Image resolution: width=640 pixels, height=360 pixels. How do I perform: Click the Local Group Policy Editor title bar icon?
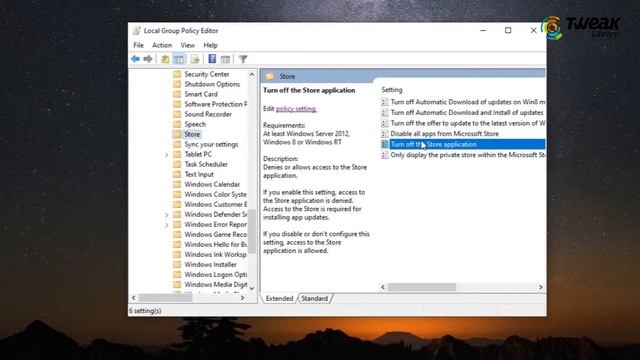[136, 31]
